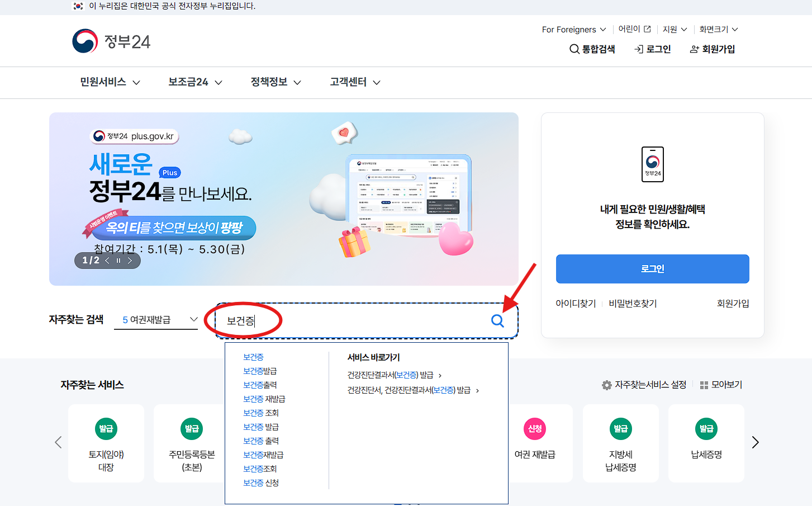Image resolution: width=812 pixels, height=506 pixels.
Task: Open the 어린이 external link
Action: click(634, 29)
